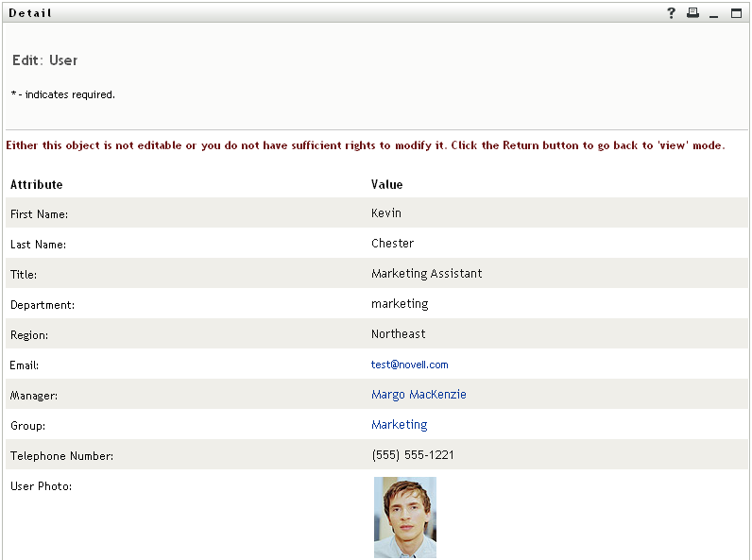The image size is (752, 560).
Task: Select the Marketing Assistant title value
Action: click(426, 274)
